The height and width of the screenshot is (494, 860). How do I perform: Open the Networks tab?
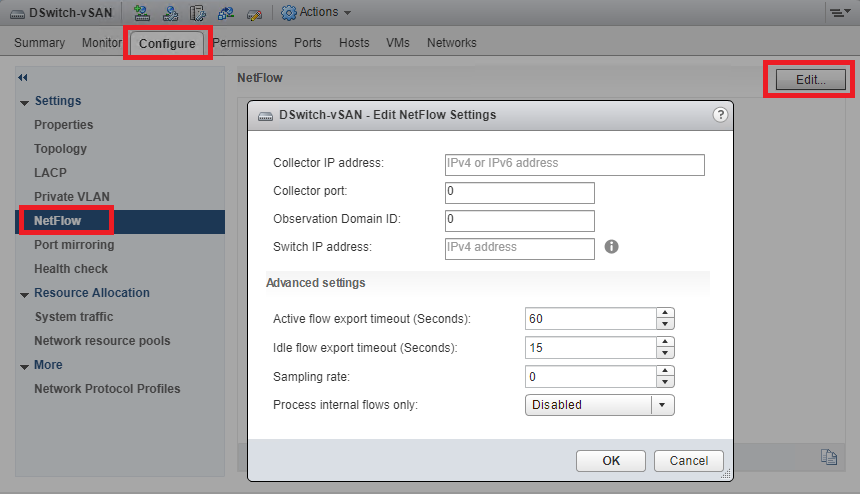(451, 43)
